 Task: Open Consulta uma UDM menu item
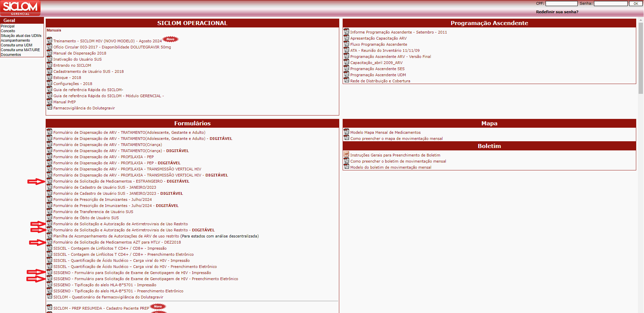pos(17,45)
